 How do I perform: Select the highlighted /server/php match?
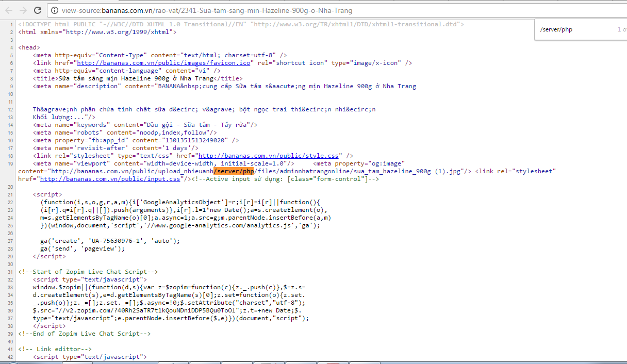coord(233,171)
